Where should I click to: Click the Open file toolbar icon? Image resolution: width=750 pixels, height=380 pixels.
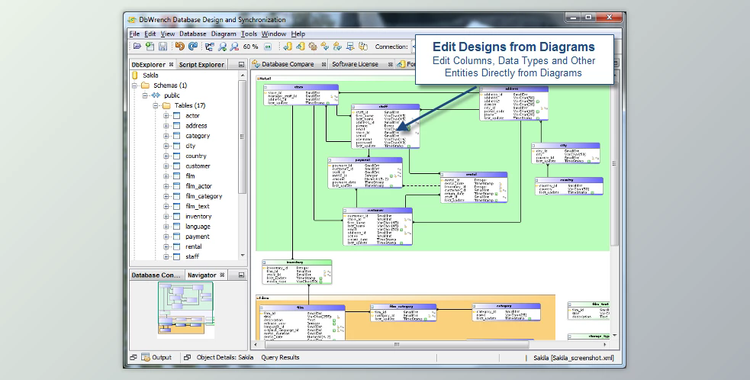[137, 46]
